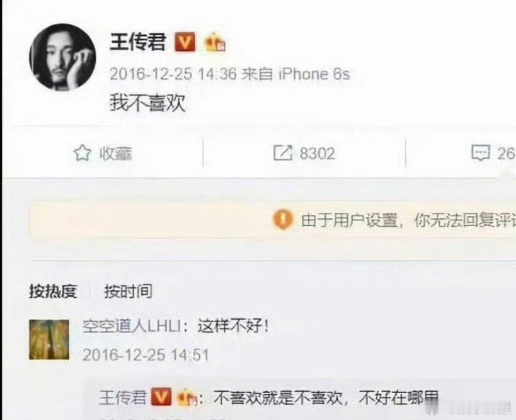Click 王传君 name in the reply
This screenshot has width=516, height=420.
(x=123, y=397)
